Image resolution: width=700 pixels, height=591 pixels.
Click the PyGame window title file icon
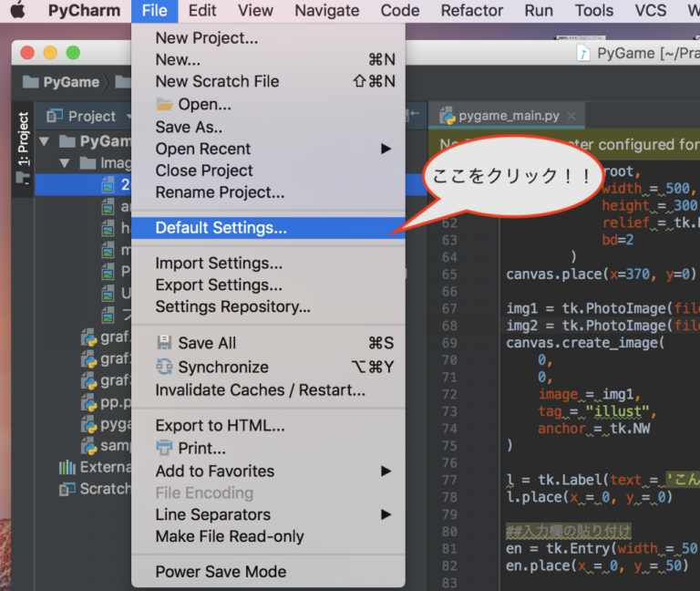pyautogui.click(x=583, y=53)
